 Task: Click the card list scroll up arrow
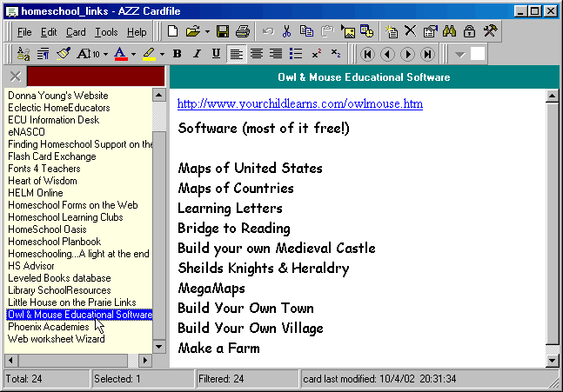coord(159,96)
